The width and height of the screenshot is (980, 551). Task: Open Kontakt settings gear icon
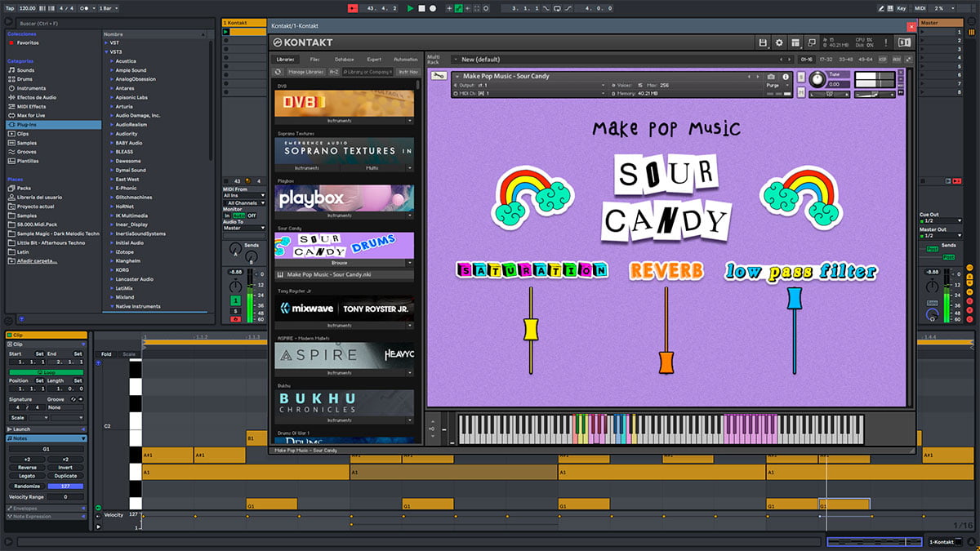[x=778, y=42]
